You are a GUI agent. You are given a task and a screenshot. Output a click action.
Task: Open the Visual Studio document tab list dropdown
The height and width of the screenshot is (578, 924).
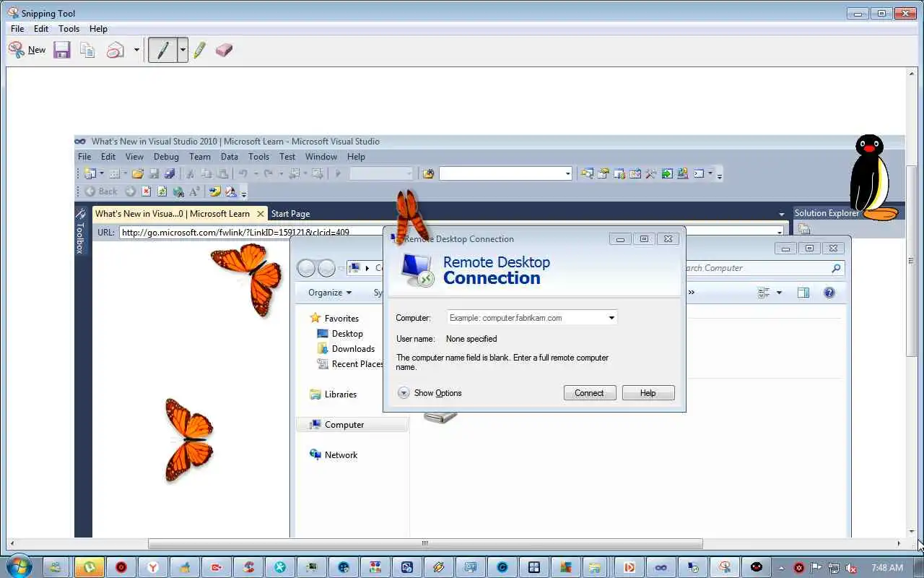point(782,215)
